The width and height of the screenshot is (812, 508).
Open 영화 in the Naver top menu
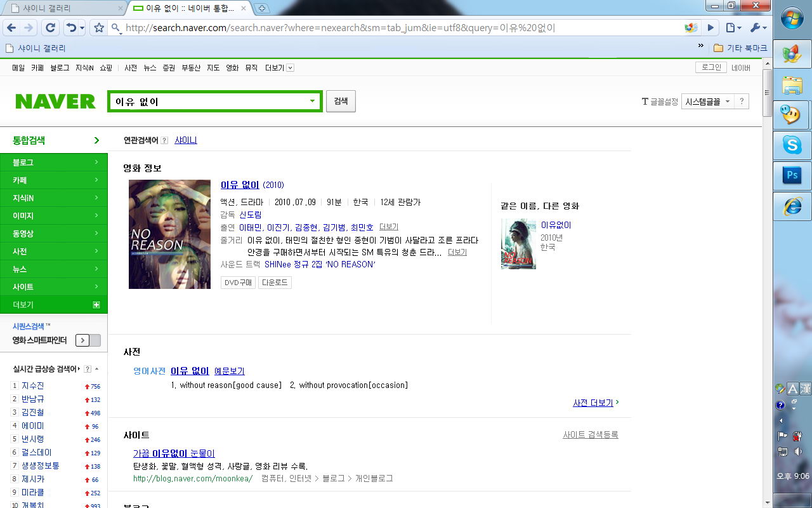tap(232, 68)
